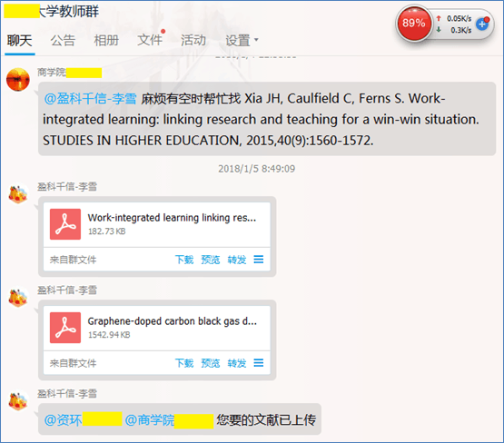
Task: Switch to the 公告 announcements tab
Action: pyautogui.click(x=63, y=41)
